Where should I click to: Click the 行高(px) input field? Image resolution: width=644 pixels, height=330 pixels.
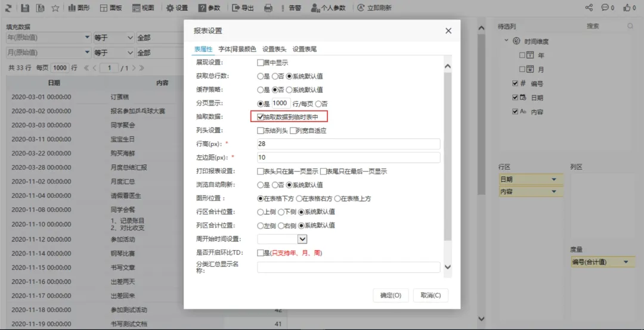(348, 144)
